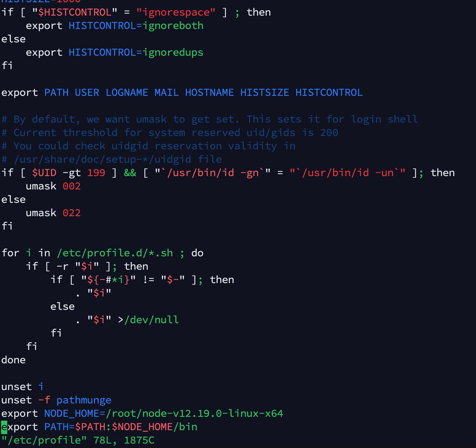Click the $UID variable
476x448 pixels.
point(44,173)
